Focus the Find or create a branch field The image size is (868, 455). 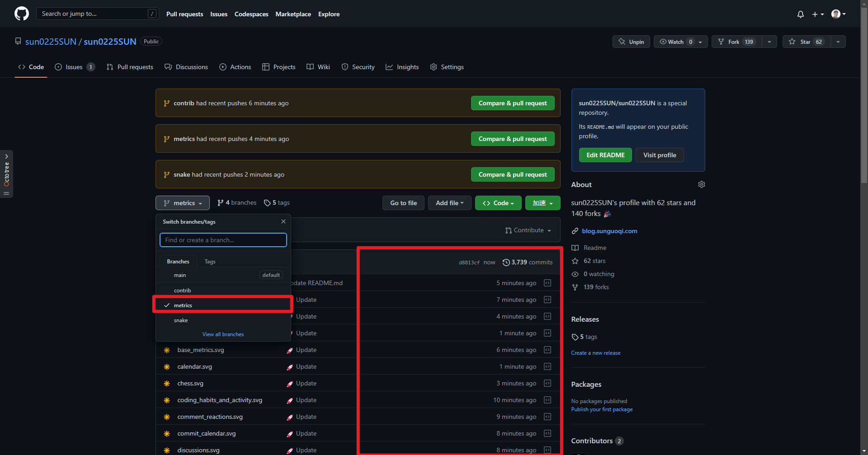coord(223,240)
